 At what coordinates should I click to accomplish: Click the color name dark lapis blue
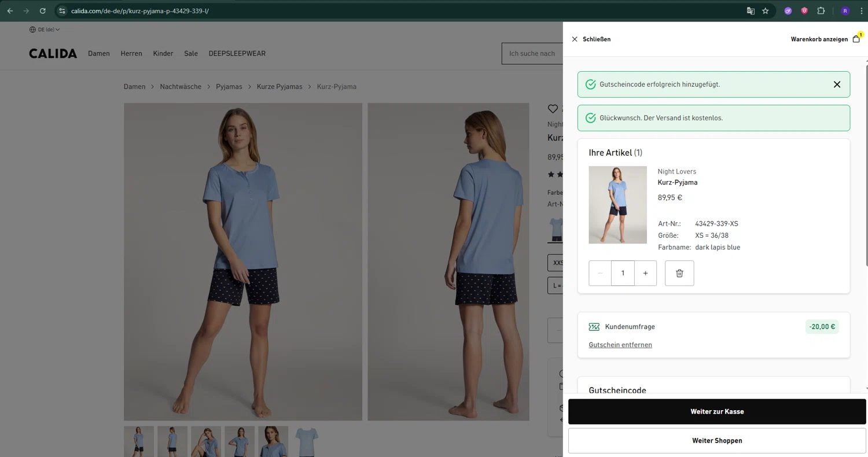(x=718, y=248)
